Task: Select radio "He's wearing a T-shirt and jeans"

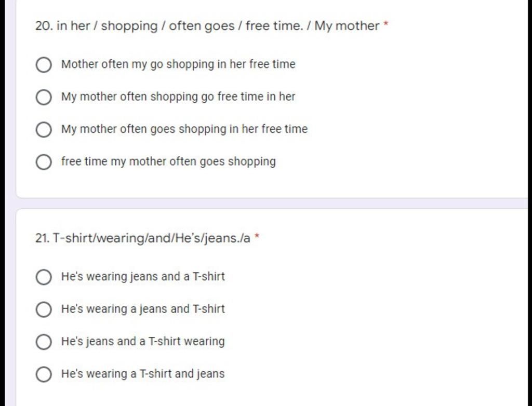Action: 44,374
